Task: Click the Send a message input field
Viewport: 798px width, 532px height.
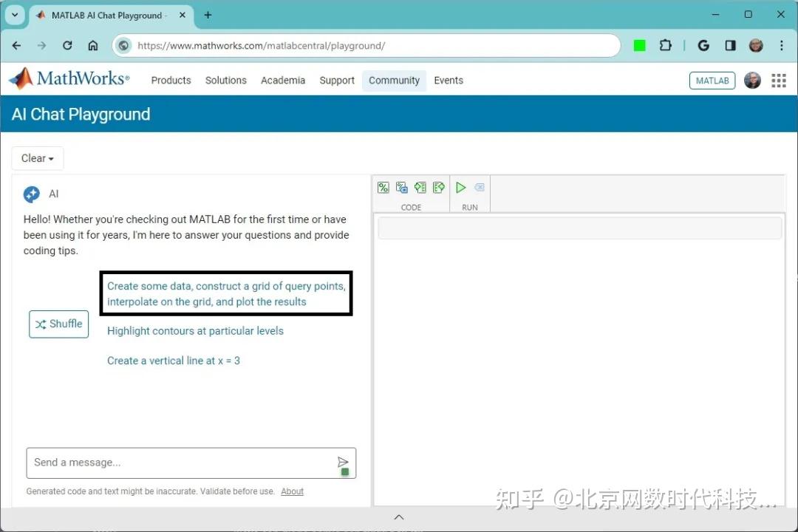Action: pyautogui.click(x=177, y=463)
